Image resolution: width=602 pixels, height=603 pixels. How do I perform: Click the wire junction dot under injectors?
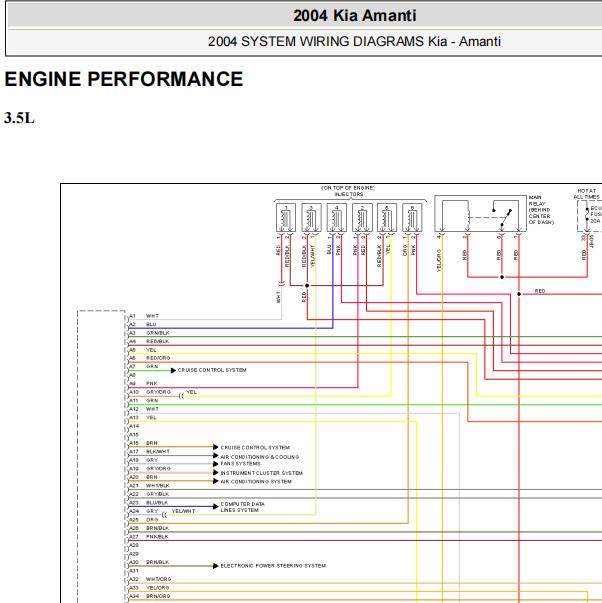point(307,286)
